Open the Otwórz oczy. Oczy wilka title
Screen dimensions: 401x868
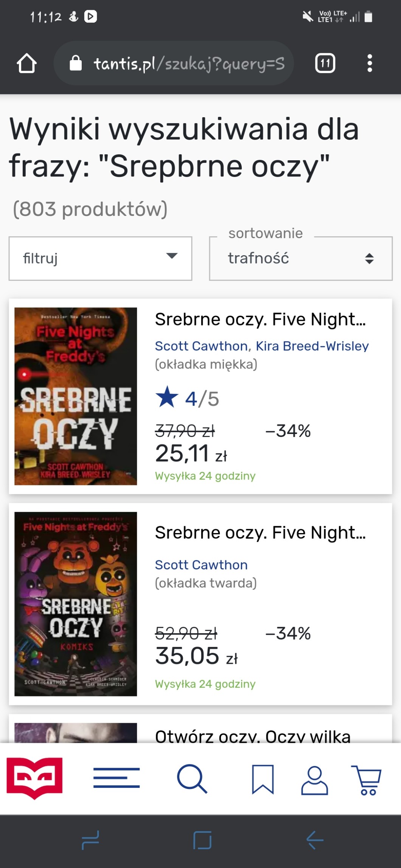[253, 736]
